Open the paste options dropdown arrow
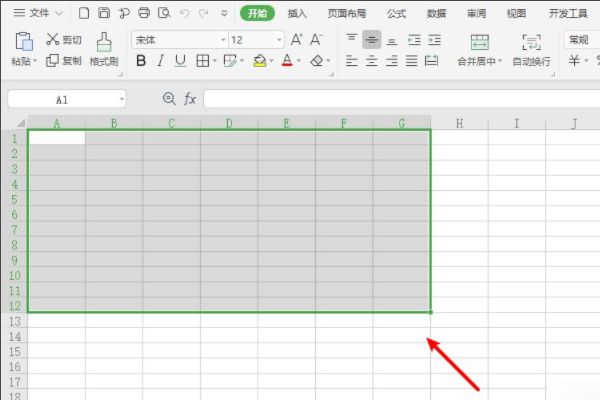The image size is (600, 400). coord(35,61)
